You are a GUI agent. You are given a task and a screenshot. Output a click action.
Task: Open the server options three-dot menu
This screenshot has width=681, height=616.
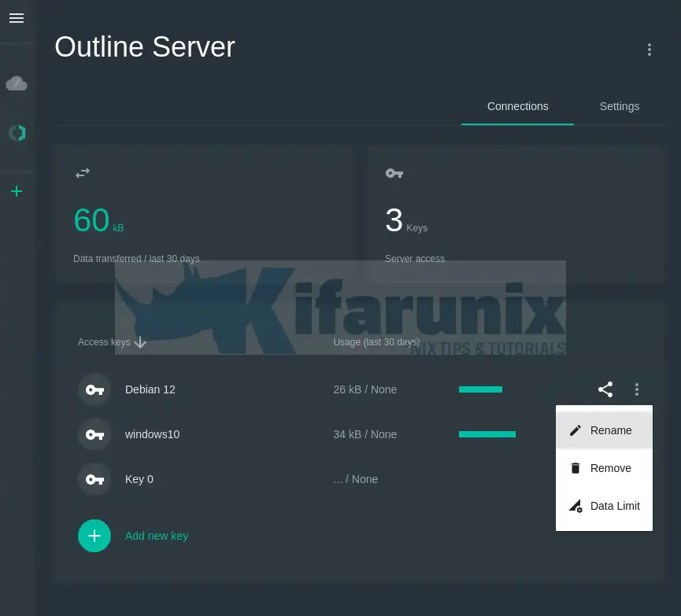650,50
